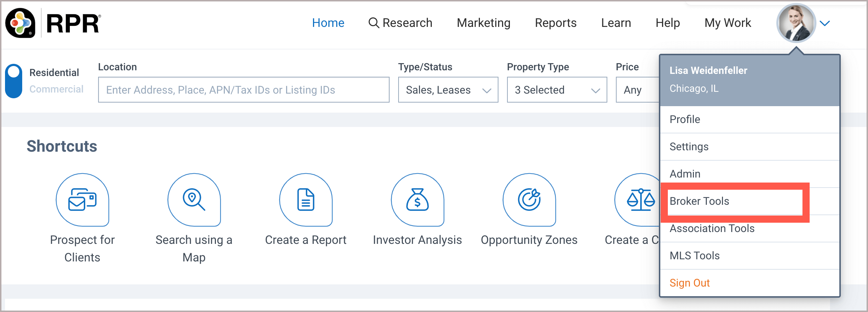Open the Opportunity Zones target icon
Viewport: 868px width, 312px height.
click(x=529, y=200)
